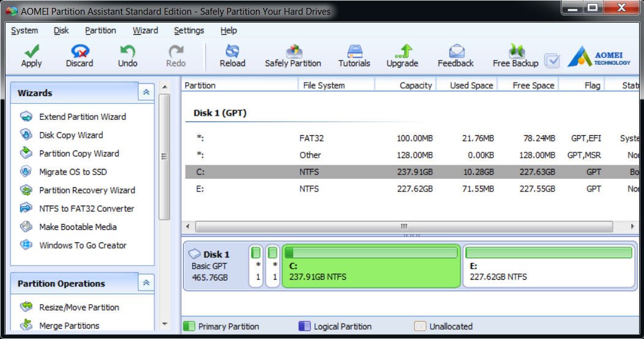Image resolution: width=644 pixels, height=339 pixels.
Task: Click the Unallocated legend swatch
Action: [420, 326]
